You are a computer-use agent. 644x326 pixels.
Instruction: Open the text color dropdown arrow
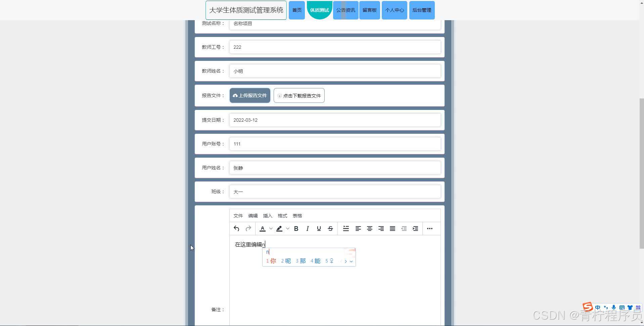tap(271, 228)
